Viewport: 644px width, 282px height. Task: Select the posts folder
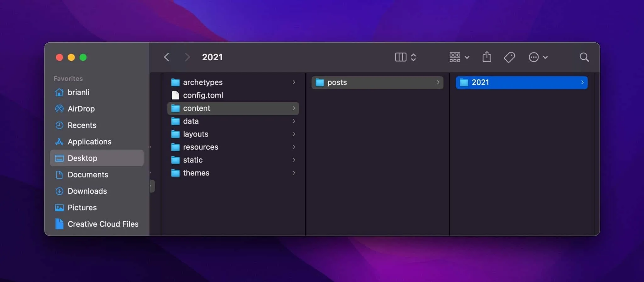(x=377, y=83)
